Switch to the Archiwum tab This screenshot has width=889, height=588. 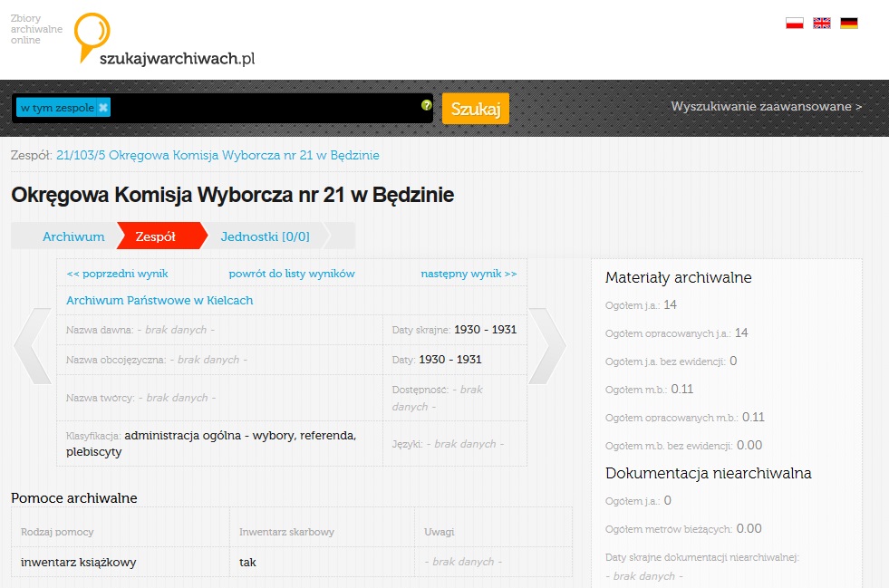pos(73,236)
